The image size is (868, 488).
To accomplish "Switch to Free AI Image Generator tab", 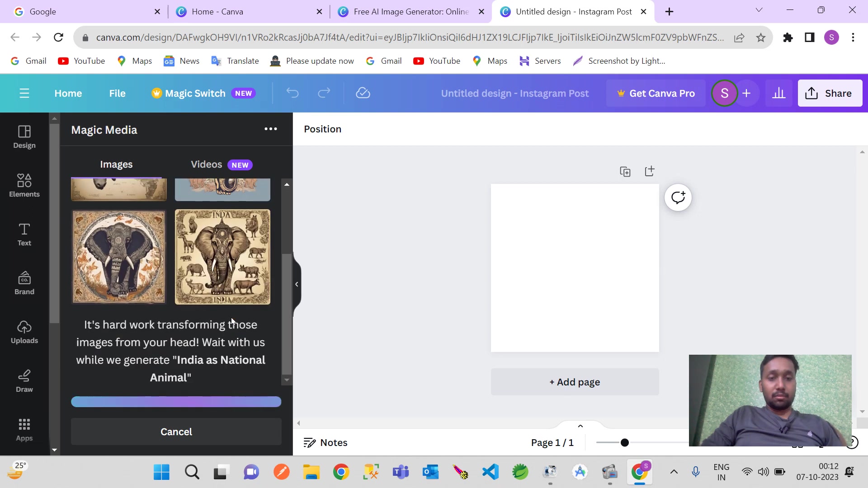I will click(x=411, y=12).
